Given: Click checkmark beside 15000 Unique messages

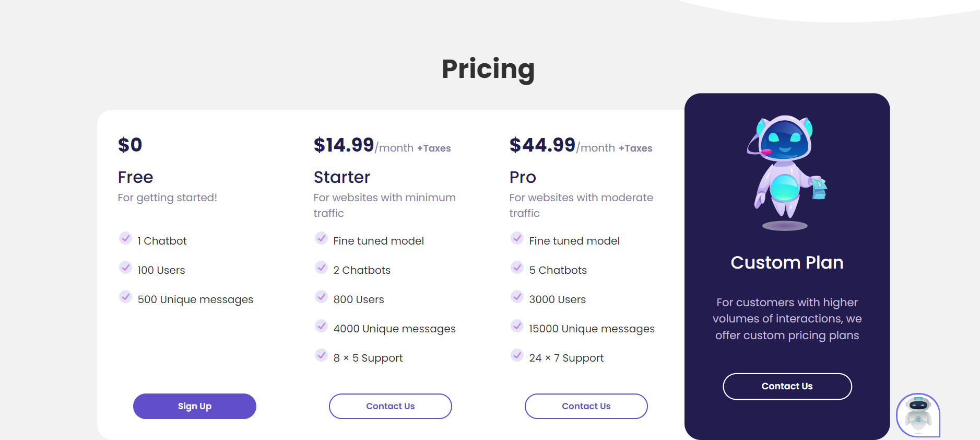Looking at the screenshot, I should (x=517, y=326).
